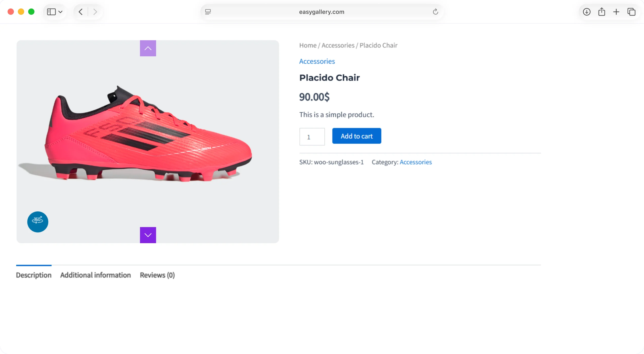Open the page settings icon in the address bar
The image size is (644, 354).
[208, 12]
